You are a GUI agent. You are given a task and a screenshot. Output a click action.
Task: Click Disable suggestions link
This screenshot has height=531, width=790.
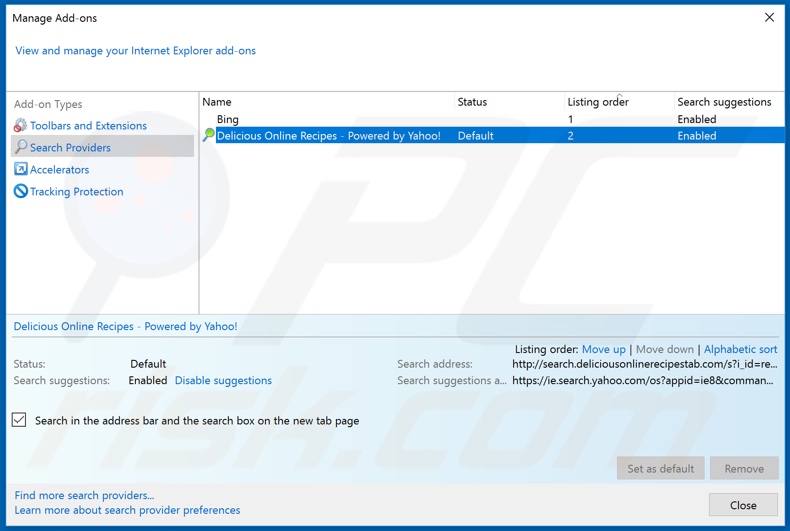tap(223, 380)
